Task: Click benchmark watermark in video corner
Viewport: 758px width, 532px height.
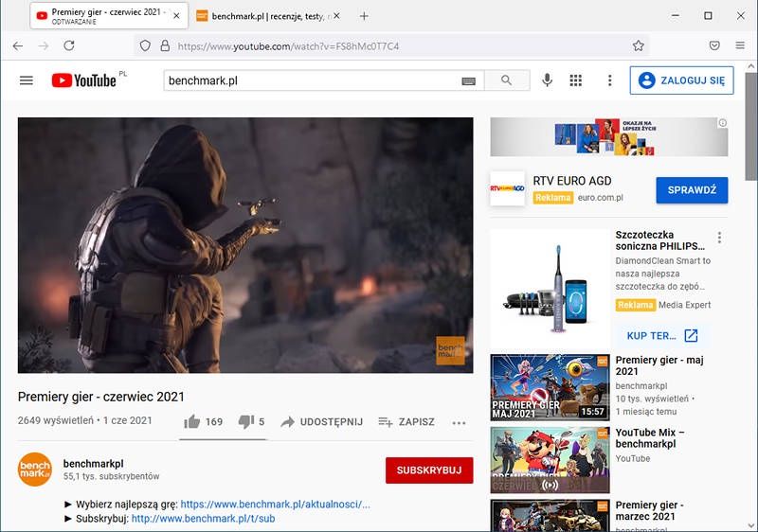Action: [450, 350]
